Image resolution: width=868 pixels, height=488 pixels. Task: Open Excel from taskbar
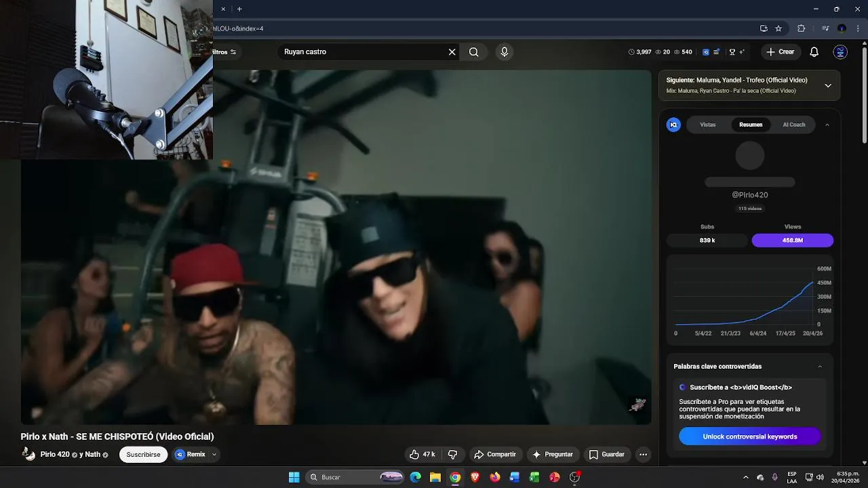534,477
